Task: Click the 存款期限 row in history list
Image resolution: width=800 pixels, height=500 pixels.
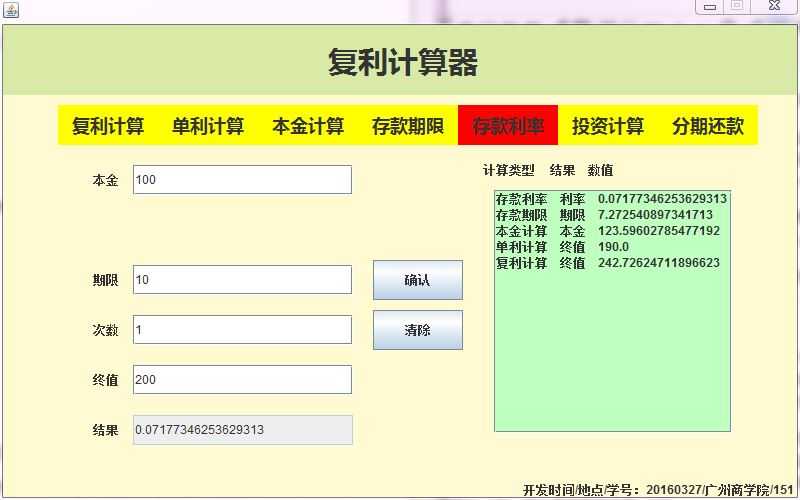Action: (x=611, y=214)
